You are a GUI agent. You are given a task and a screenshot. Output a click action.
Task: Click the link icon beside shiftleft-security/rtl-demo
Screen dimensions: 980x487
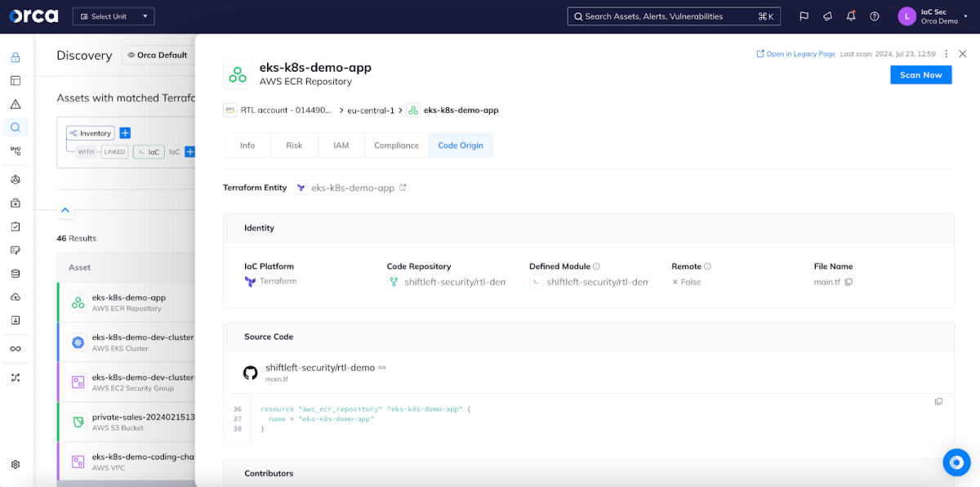(x=382, y=368)
